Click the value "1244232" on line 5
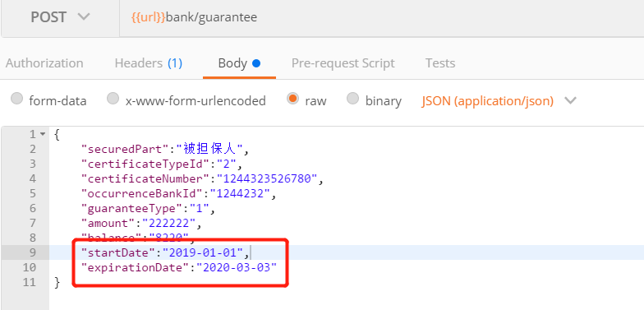Viewport: 644px width, 310px height. click(x=240, y=194)
